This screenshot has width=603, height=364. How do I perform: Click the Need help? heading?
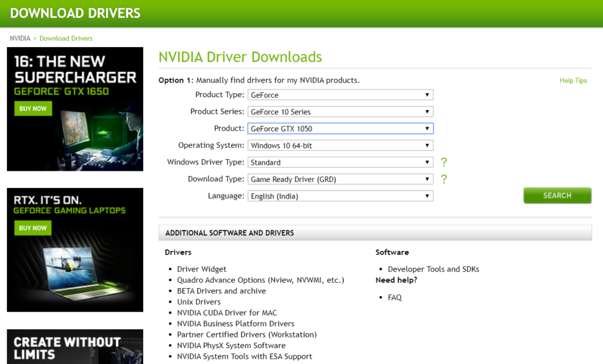pyautogui.click(x=396, y=280)
